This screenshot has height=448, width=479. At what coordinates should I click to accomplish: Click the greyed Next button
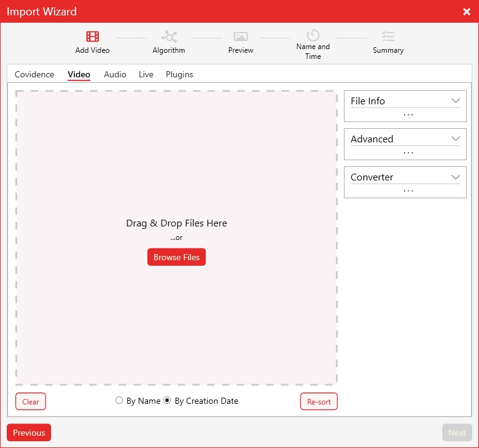(457, 433)
